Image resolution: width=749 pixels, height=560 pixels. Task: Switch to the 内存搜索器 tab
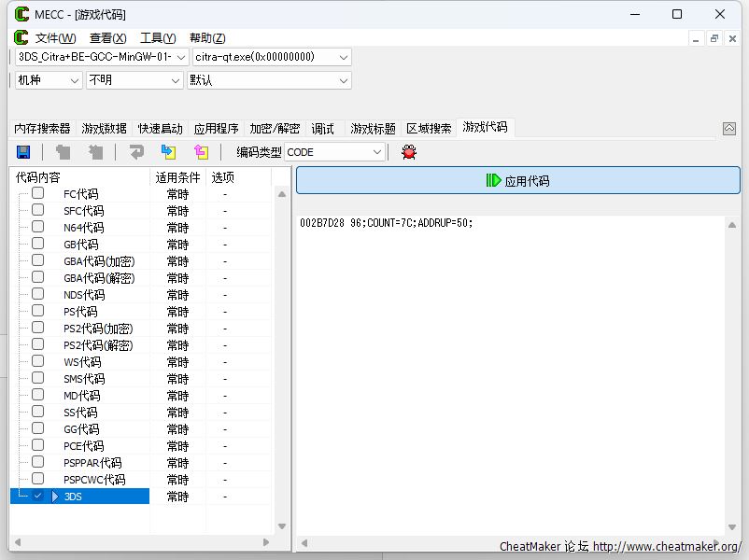[x=42, y=129]
